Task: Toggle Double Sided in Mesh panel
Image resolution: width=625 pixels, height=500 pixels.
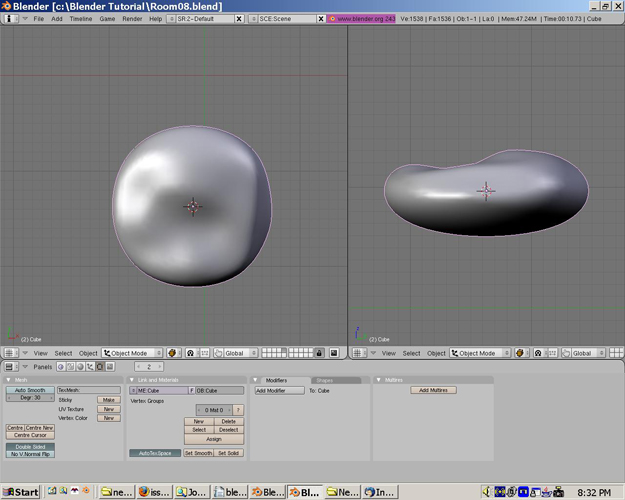Action: pyautogui.click(x=30, y=446)
